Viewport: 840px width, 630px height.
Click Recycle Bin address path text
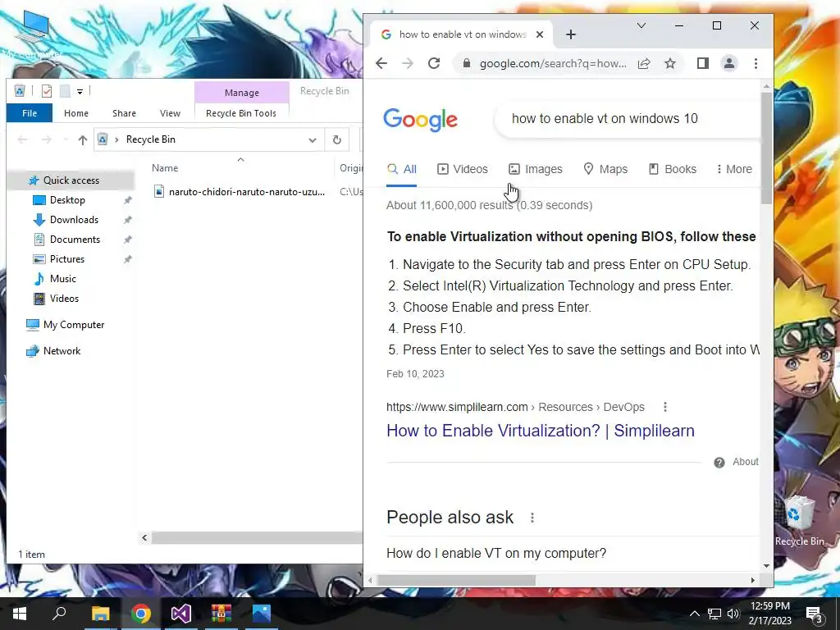click(x=151, y=139)
